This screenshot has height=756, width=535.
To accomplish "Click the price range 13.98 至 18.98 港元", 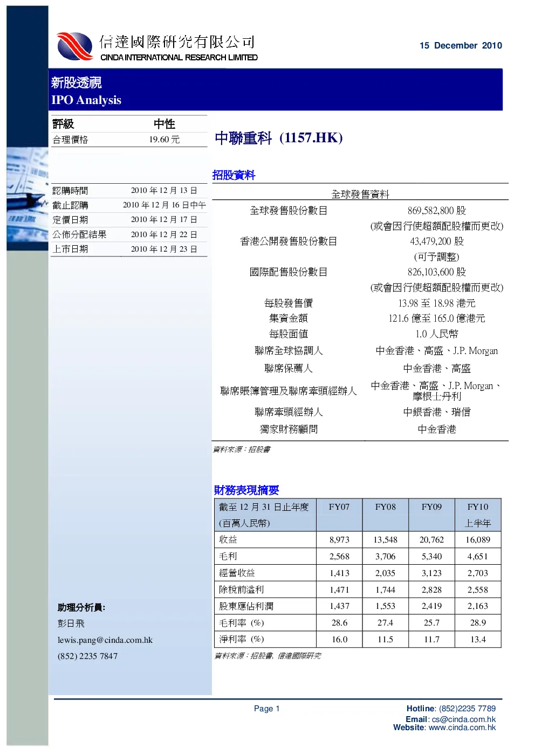I will click(437, 303).
